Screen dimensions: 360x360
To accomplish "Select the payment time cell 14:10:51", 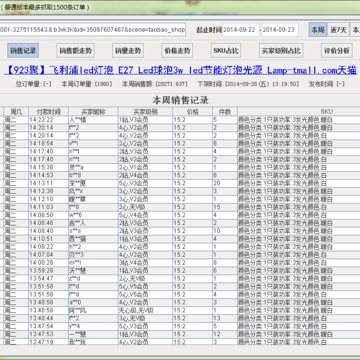I will (x=48, y=239).
